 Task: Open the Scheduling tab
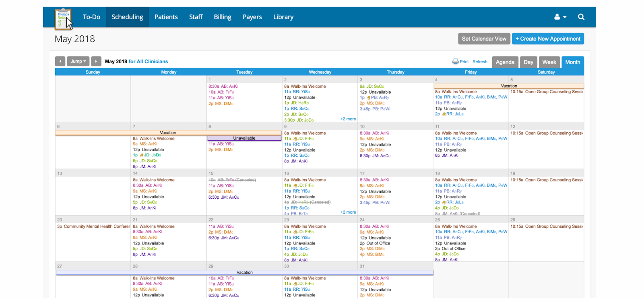click(x=127, y=17)
